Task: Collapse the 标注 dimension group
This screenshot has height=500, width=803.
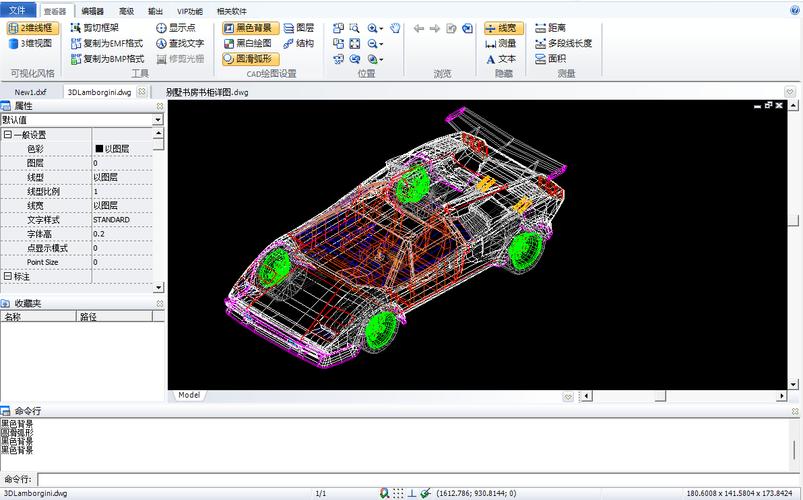Action: point(8,276)
